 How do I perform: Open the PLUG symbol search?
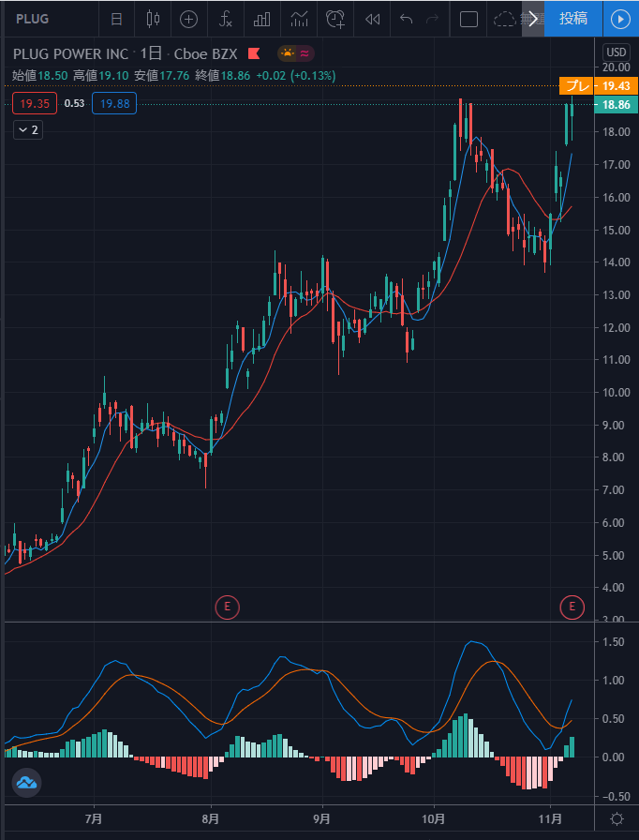pyautogui.click(x=32, y=19)
